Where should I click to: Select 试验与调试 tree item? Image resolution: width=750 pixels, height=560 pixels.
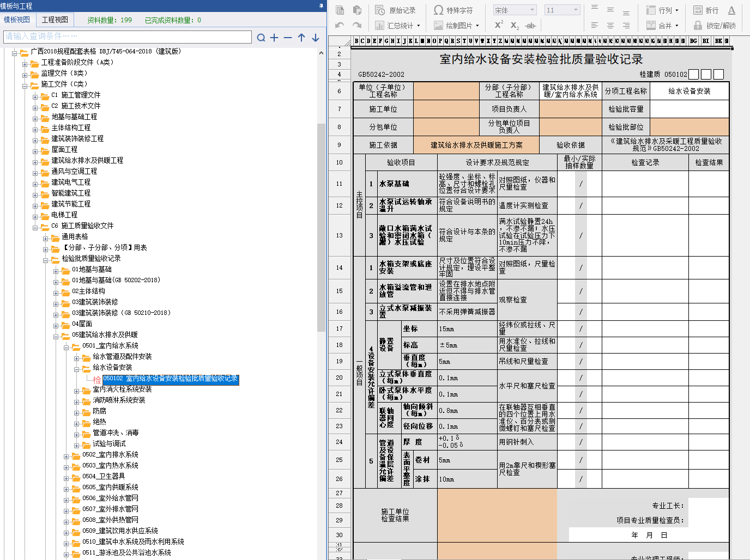(109, 443)
